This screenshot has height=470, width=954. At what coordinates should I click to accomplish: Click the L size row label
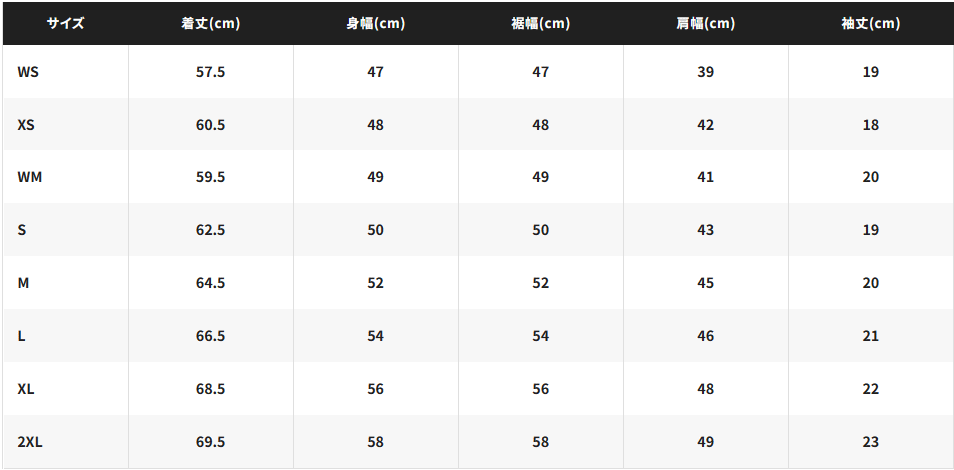click(21, 336)
